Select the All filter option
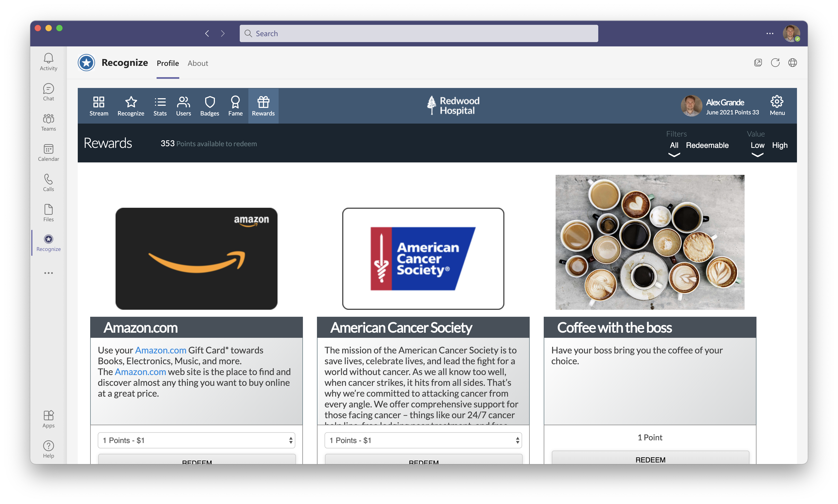This screenshot has width=838, height=504. pos(674,145)
